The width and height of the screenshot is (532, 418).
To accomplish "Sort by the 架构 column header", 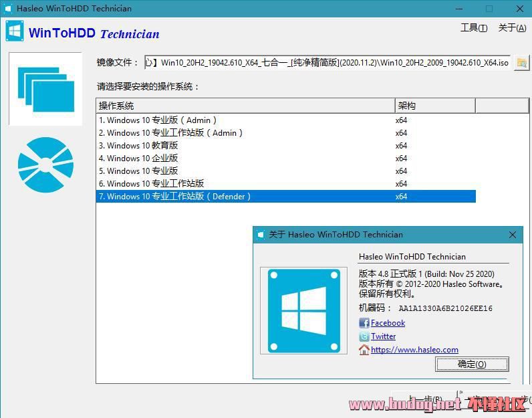I will (435, 106).
